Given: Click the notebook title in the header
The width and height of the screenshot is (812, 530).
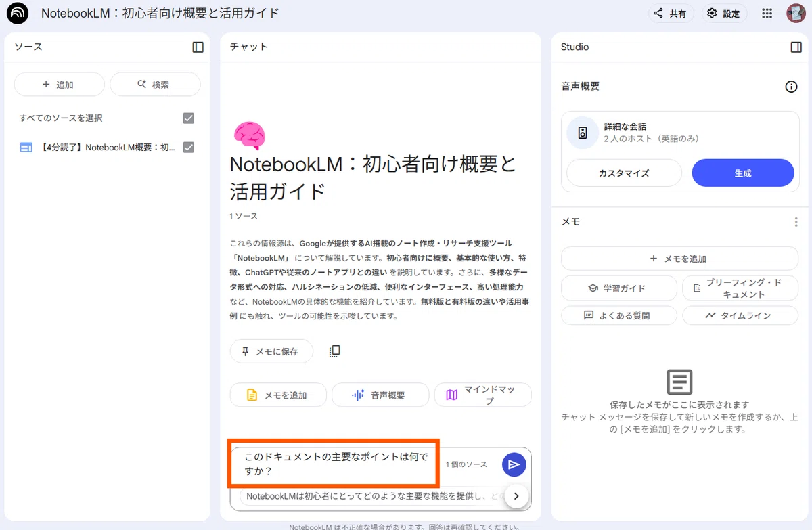Looking at the screenshot, I should [160, 14].
